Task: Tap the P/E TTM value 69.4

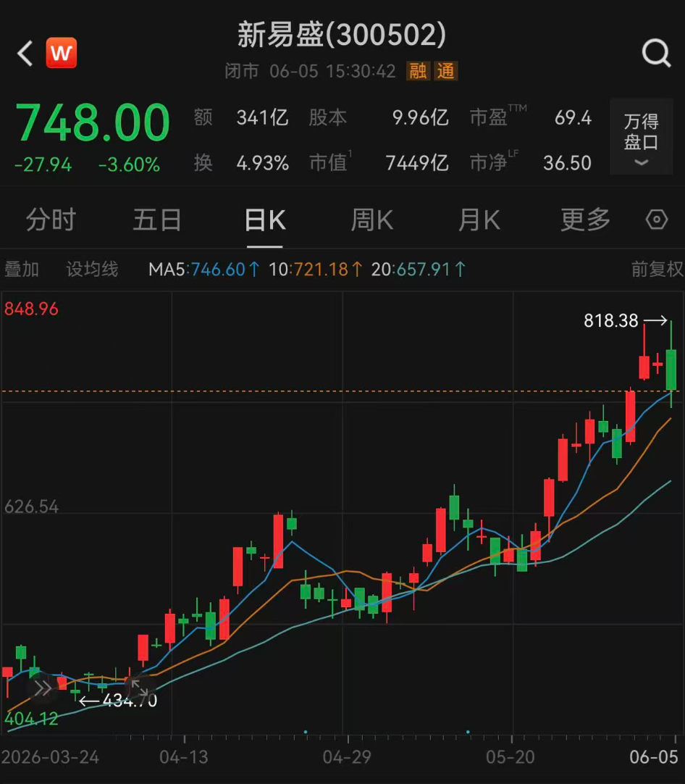Action: (573, 118)
